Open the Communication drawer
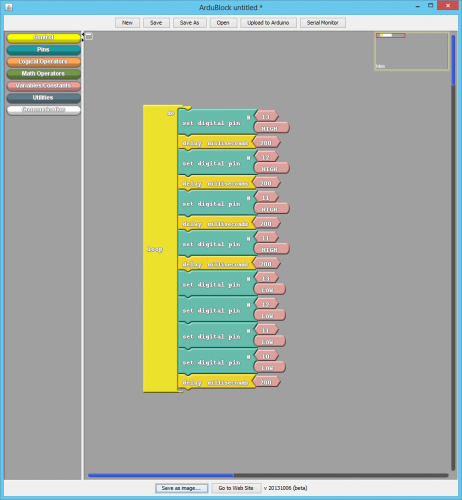Viewport: 462px width, 500px height. [x=44, y=110]
